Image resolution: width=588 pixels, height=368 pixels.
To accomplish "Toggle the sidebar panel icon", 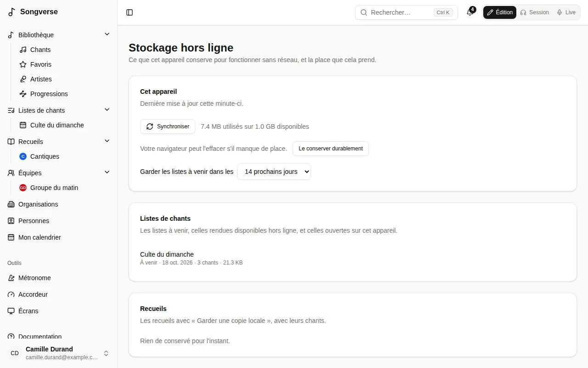I will coord(130,12).
